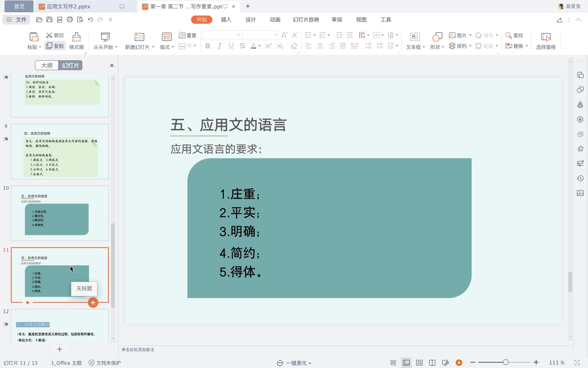Zoom out with the minus button
Viewport: 588px width, 368px height.
(x=473, y=362)
